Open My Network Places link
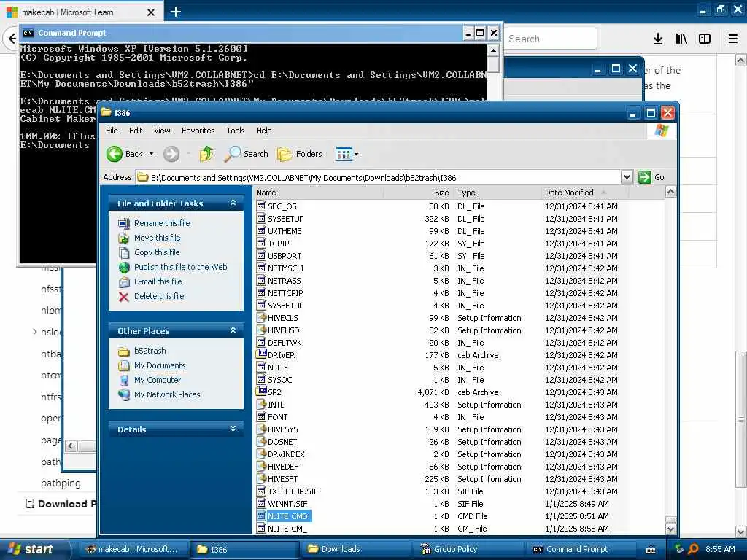Viewport: 747px width, 560px height. point(167,394)
